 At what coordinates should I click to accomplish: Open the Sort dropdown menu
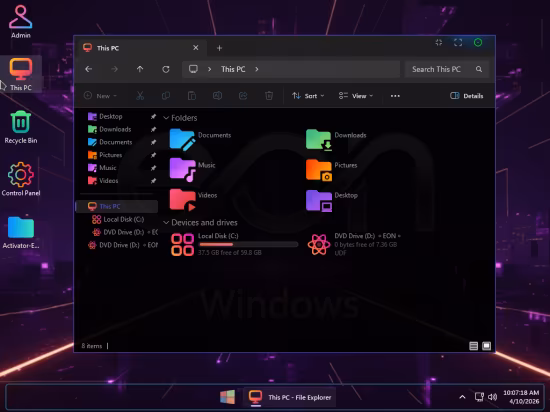(x=308, y=96)
